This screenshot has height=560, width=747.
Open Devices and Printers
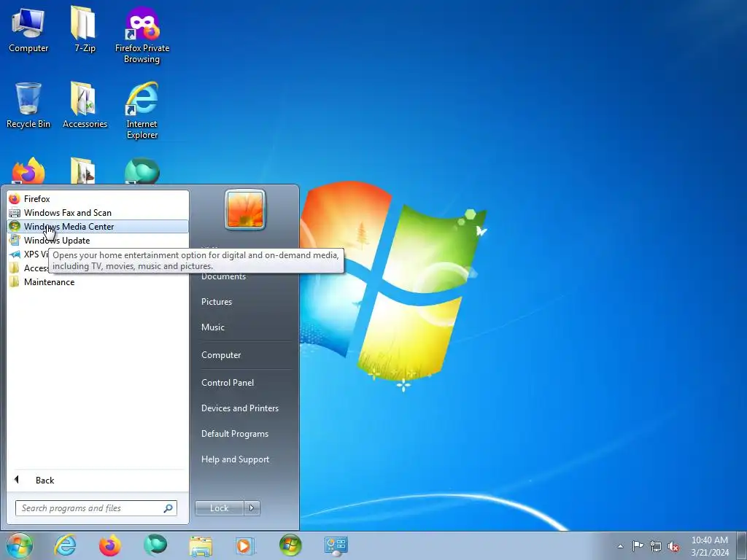click(240, 408)
